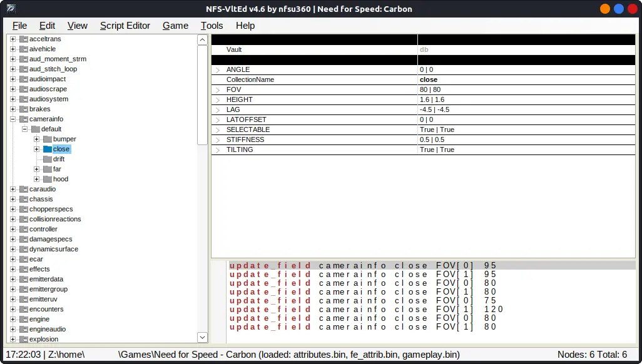Click the controller folder icon

[x=24, y=230]
